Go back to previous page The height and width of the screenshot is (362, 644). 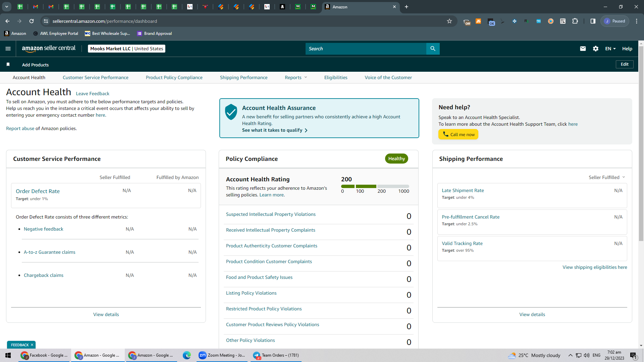tap(7, 21)
